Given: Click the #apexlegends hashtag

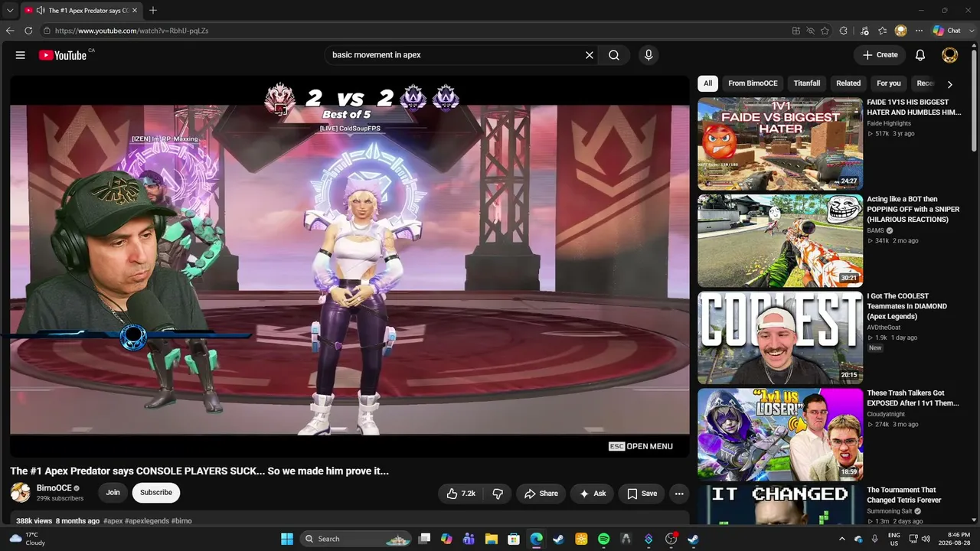Looking at the screenshot, I should pyautogui.click(x=147, y=521).
